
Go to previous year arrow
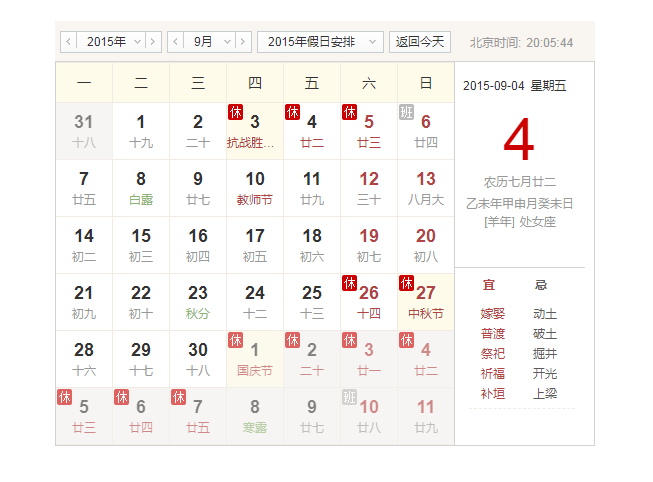[69, 42]
